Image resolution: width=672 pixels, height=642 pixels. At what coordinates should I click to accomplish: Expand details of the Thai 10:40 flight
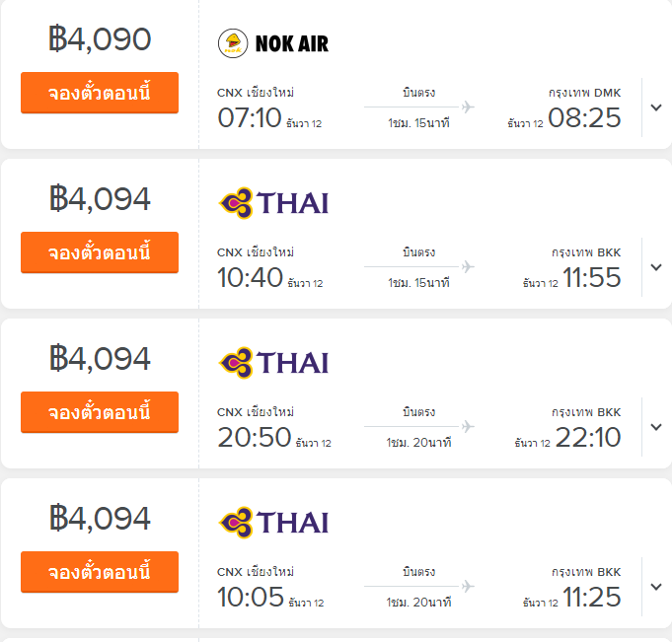click(657, 266)
